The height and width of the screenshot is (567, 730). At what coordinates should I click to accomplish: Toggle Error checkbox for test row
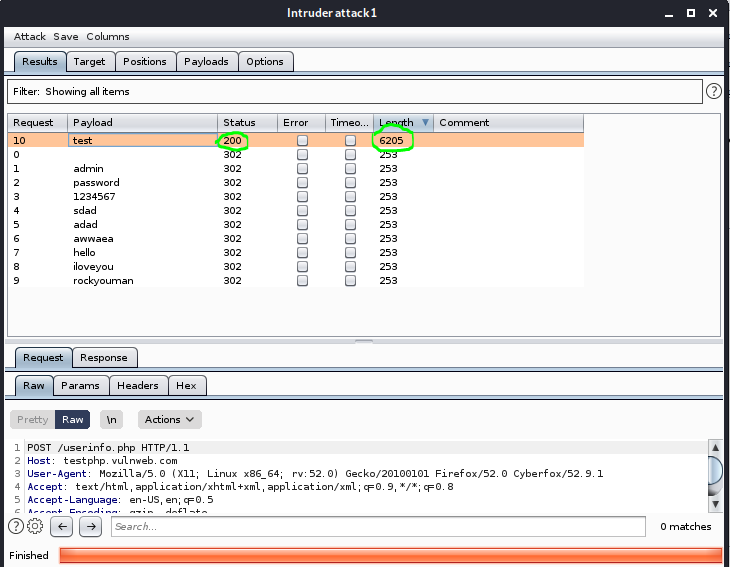[302, 140]
